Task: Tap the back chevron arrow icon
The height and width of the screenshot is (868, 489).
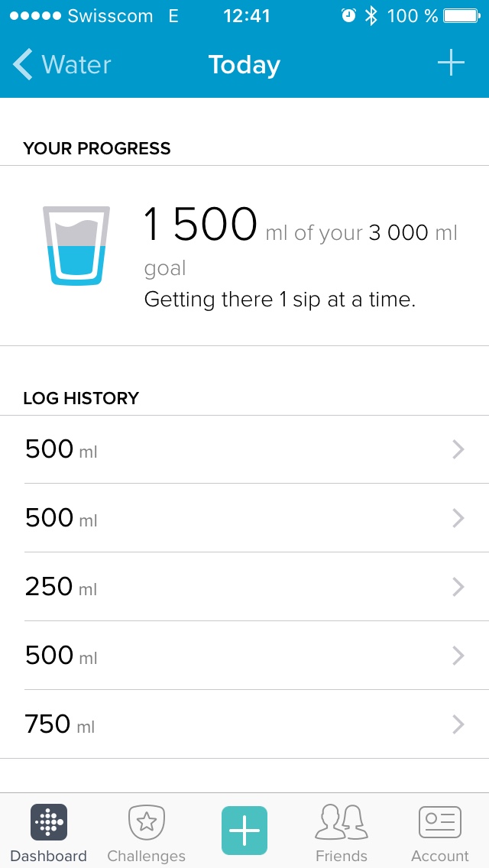Action: 23,64
